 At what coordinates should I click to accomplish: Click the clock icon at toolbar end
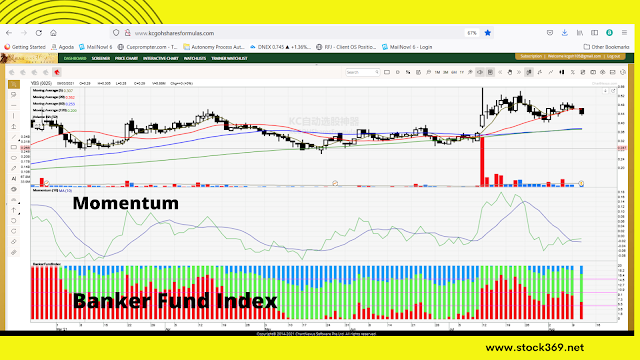622,72
